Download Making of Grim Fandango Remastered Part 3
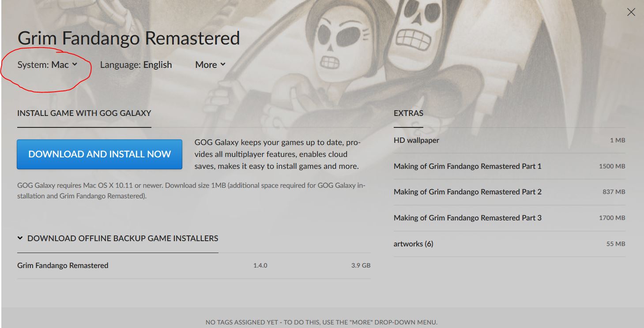The image size is (644, 328). click(x=509, y=218)
